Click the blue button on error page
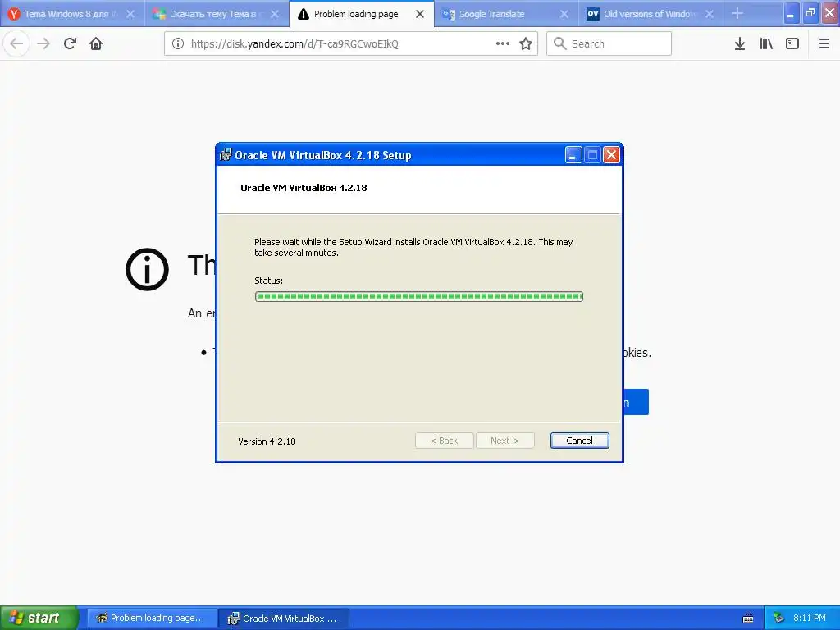 click(x=636, y=402)
